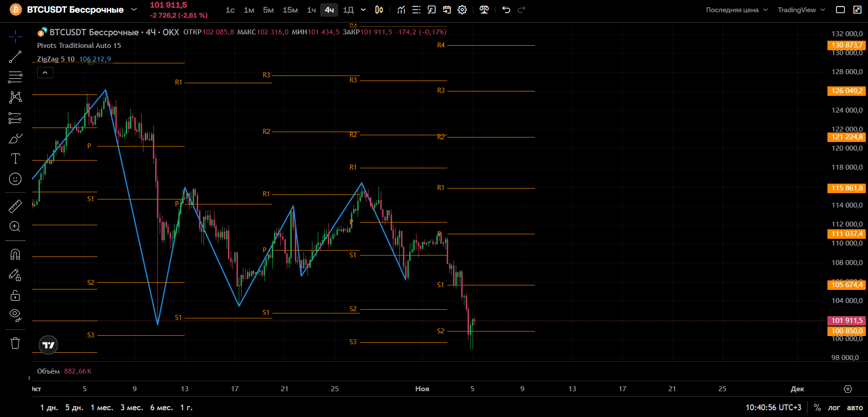Expand the BTCUSDT symbol selector dropdown
Screen dimensions: 868x417
click(x=134, y=9)
